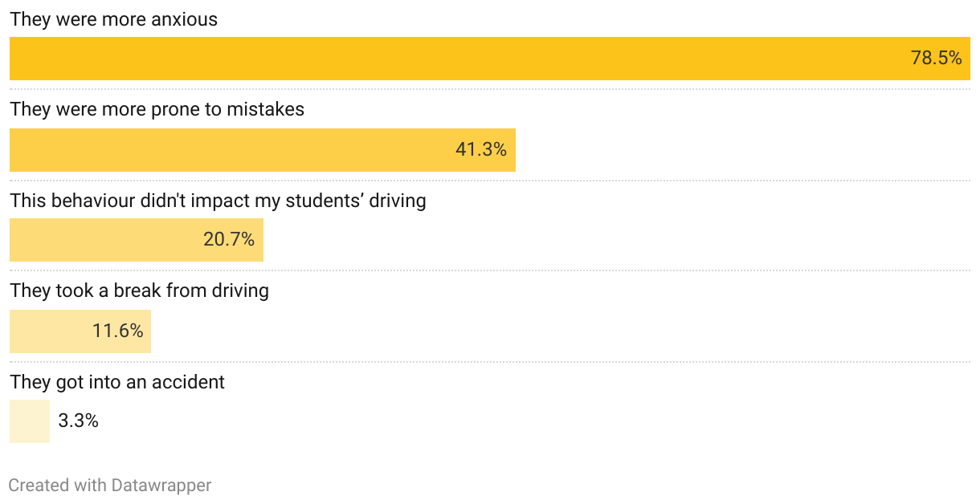The width and height of the screenshot is (980, 504).
Task: Click the pale 'got into an accident' bar
Action: (x=30, y=421)
